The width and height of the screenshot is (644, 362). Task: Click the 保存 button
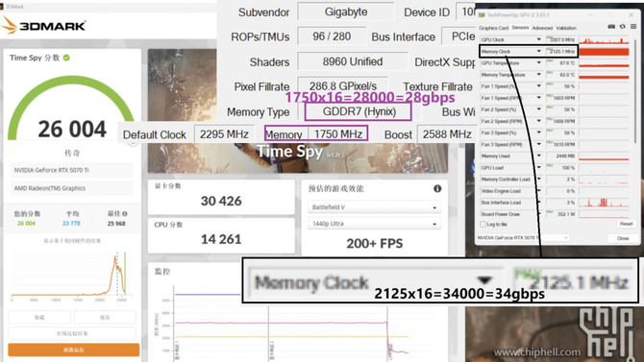[105, 317]
